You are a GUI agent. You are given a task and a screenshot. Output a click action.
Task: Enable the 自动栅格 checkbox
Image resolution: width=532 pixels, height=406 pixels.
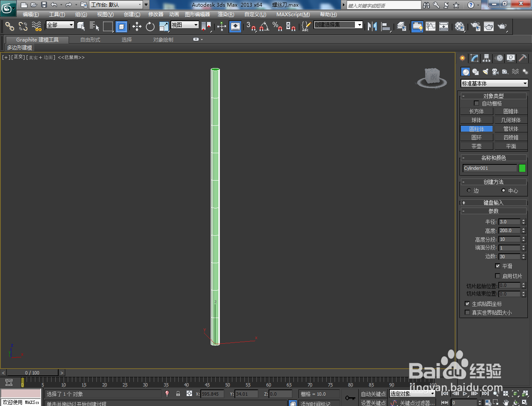click(476, 103)
